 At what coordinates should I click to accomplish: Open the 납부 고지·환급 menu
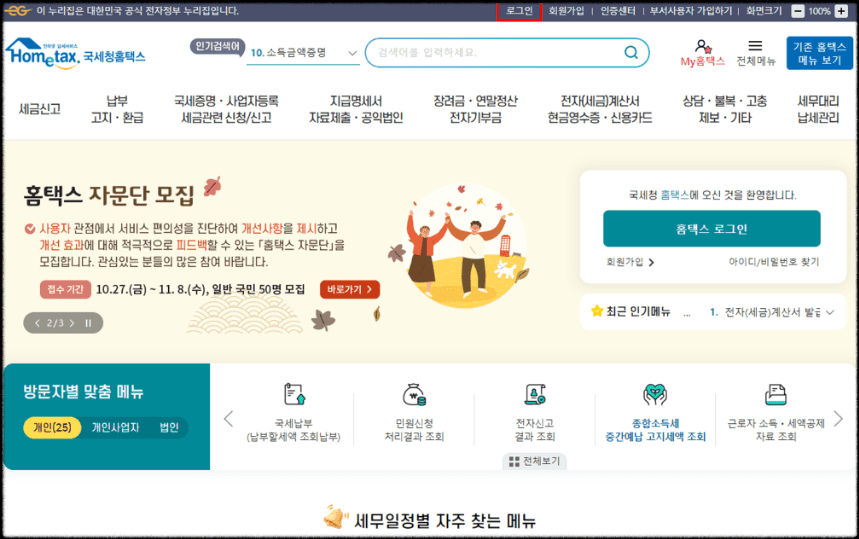(117, 109)
